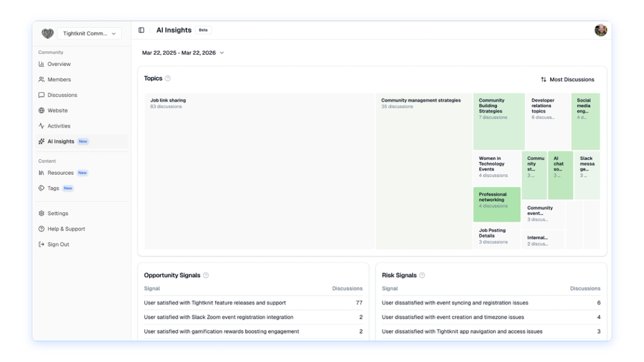The image size is (644, 362).
Task: Select the Job link sharing topic tile
Action: click(259, 171)
